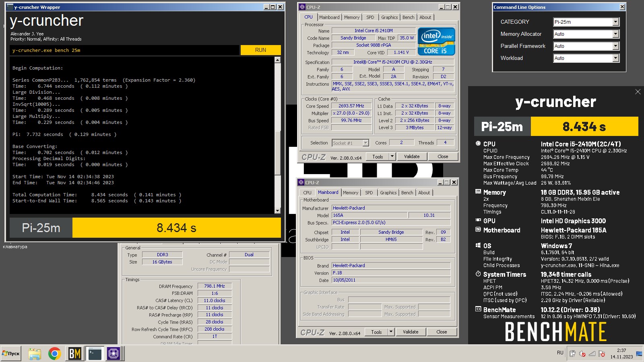Open SPD tab in lower CPU-Z
Viewport: 644px width, 362px height.
coord(369,193)
